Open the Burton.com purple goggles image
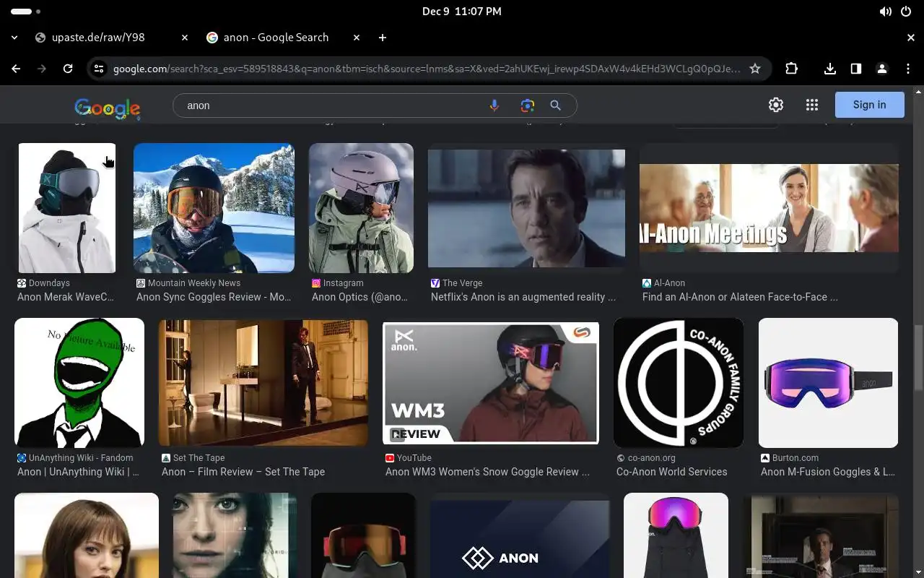 [x=828, y=383]
